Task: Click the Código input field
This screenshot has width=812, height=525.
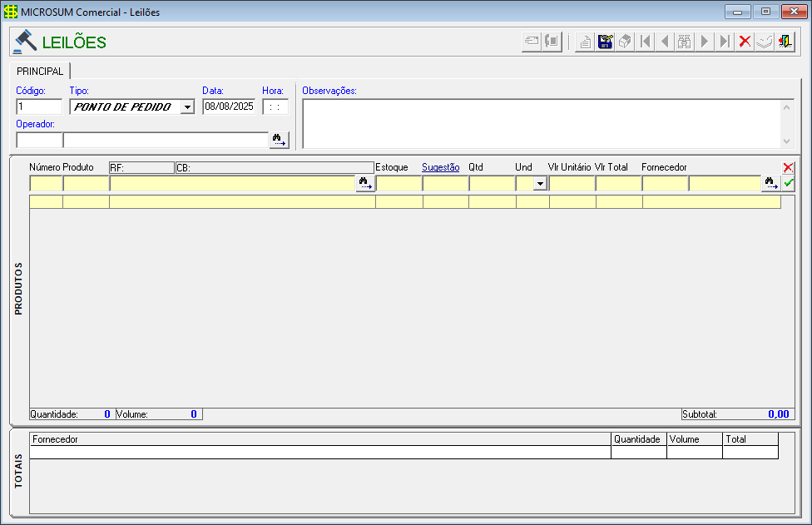Action: click(x=38, y=106)
